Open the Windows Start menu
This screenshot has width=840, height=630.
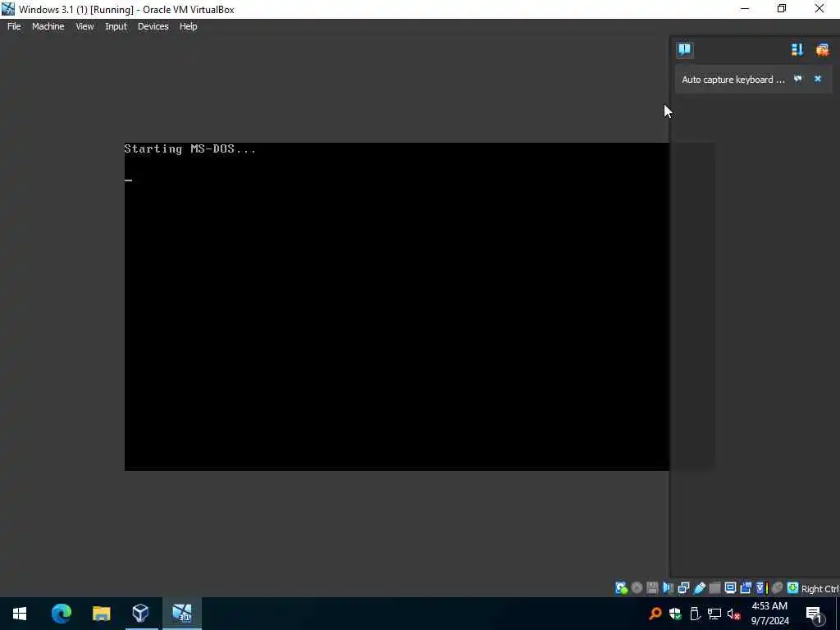click(20, 614)
